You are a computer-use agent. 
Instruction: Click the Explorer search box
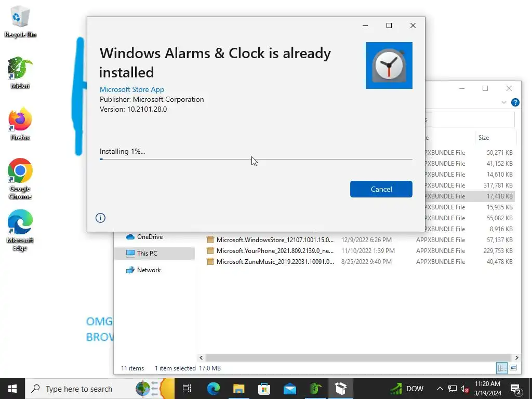point(470,120)
